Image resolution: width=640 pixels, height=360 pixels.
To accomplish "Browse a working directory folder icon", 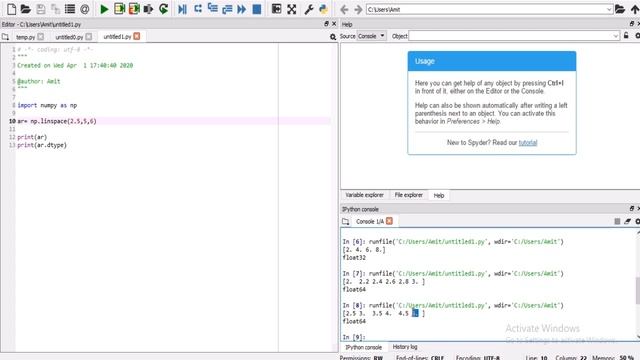I will (620, 9).
